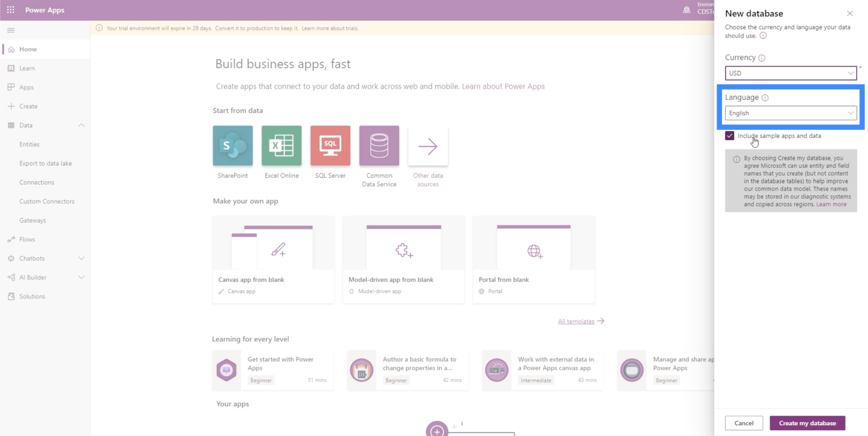The height and width of the screenshot is (436, 868).
Task: Open the app launcher waffle icon
Action: tap(10, 10)
